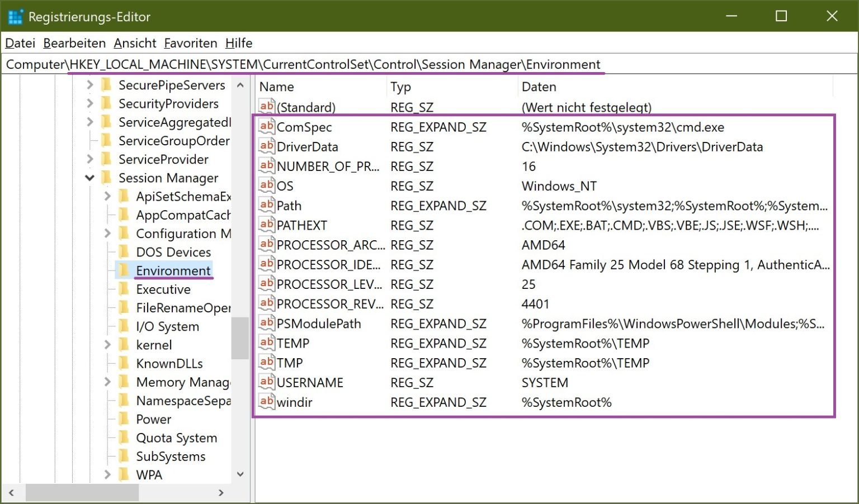Click the ab icon next to ComSpec
This screenshot has height=504, width=859.
(266, 127)
